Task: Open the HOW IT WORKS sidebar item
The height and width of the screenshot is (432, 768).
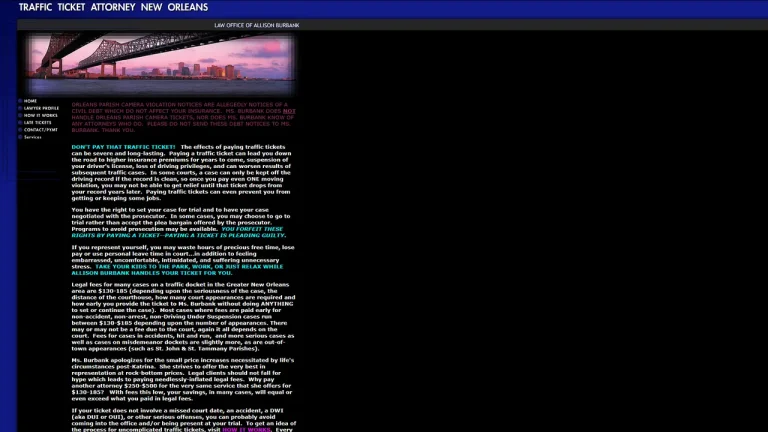Action: (x=41, y=116)
